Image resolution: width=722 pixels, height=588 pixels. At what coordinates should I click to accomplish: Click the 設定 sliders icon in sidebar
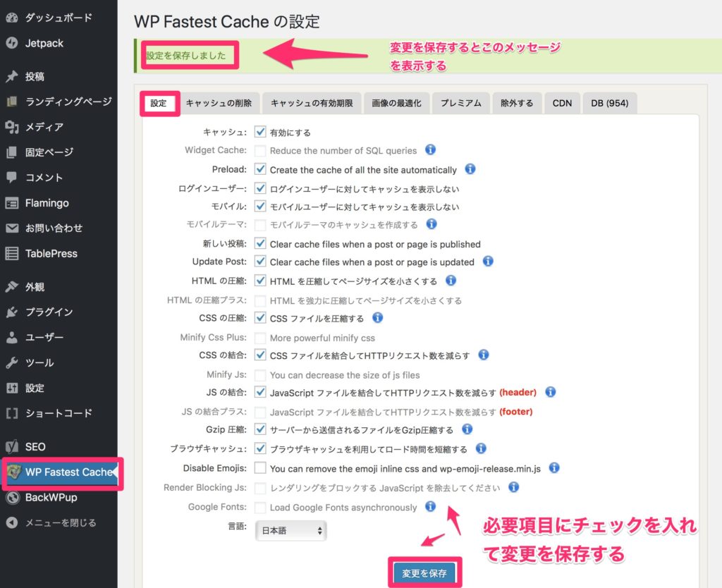(12, 388)
